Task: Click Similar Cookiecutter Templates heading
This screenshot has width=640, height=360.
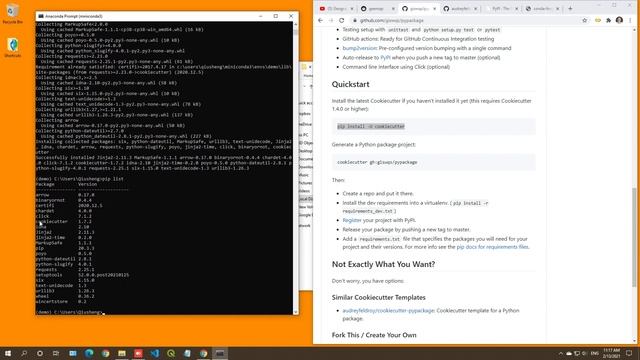Action: 378,298
